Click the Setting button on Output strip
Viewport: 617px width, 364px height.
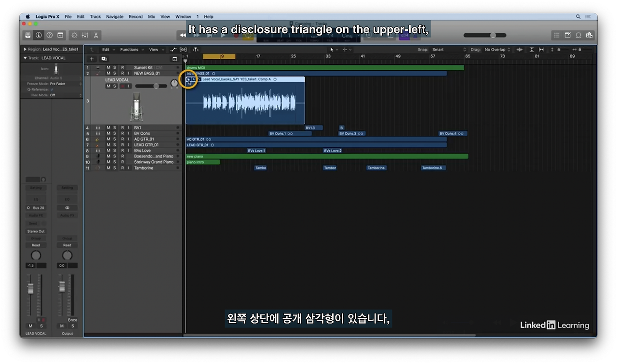pyautogui.click(x=67, y=188)
